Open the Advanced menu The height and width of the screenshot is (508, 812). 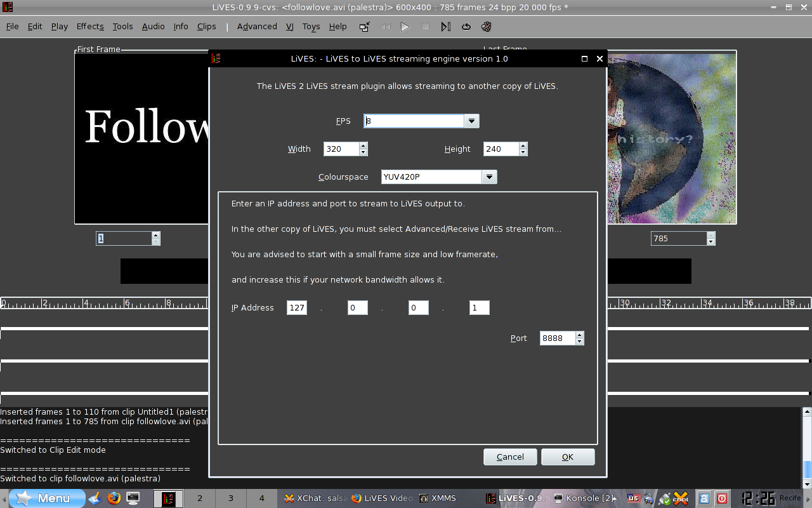257,27
